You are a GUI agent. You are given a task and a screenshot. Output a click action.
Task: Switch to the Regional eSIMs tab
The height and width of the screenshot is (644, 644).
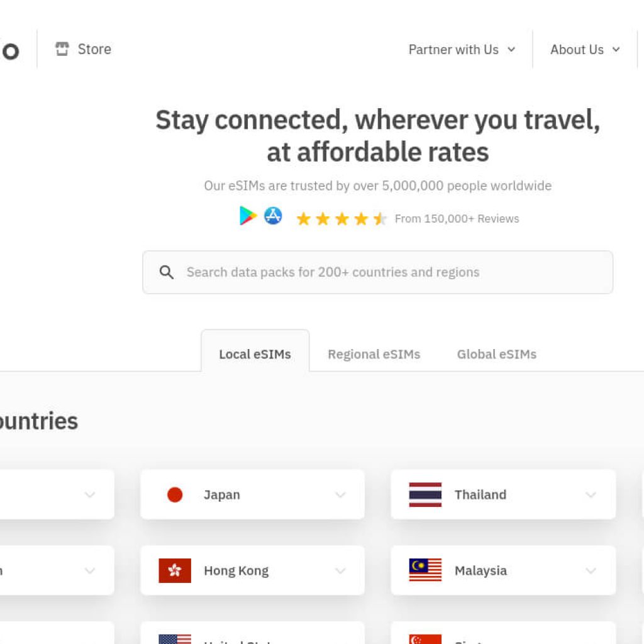click(374, 354)
